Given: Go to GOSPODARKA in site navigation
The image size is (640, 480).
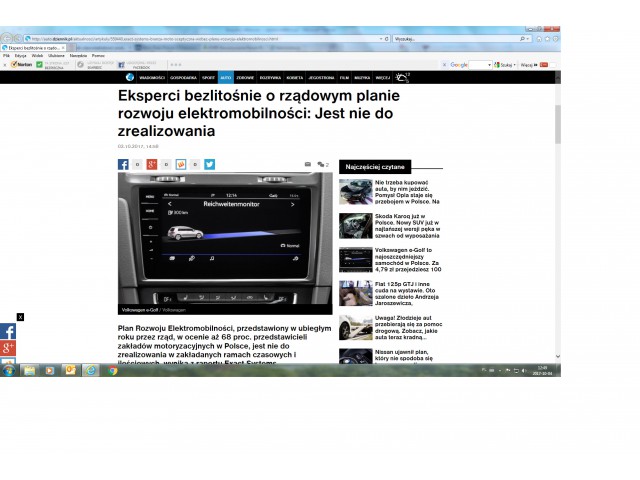Looking at the screenshot, I should click(x=184, y=77).
